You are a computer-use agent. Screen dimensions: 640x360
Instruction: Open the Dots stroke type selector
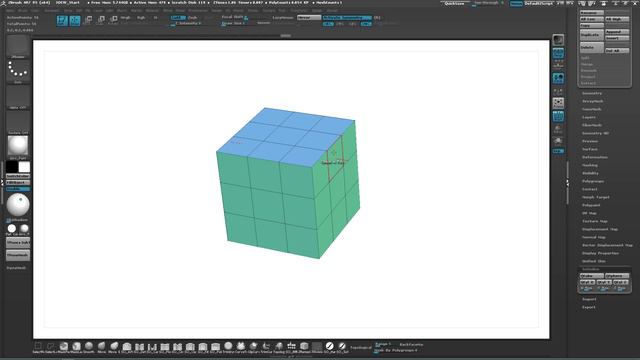[18, 72]
